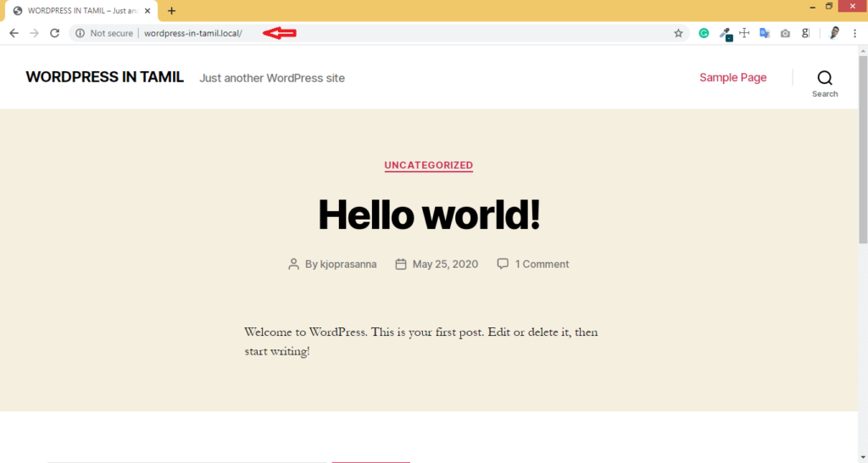This screenshot has height=463, width=868.
Task: Open the Sample Page menu link
Action: (733, 77)
